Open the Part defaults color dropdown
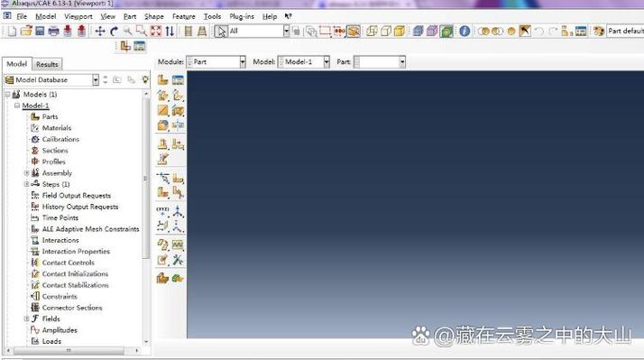 (x=625, y=31)
